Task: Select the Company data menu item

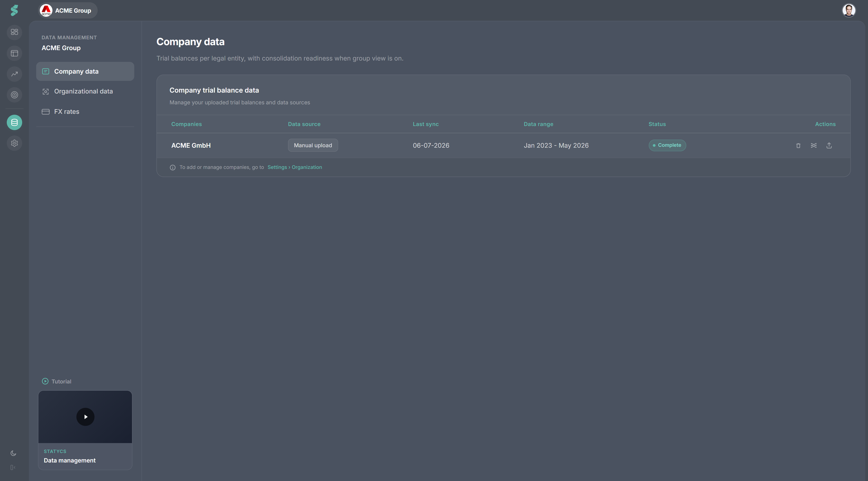Action: point(85,71)
